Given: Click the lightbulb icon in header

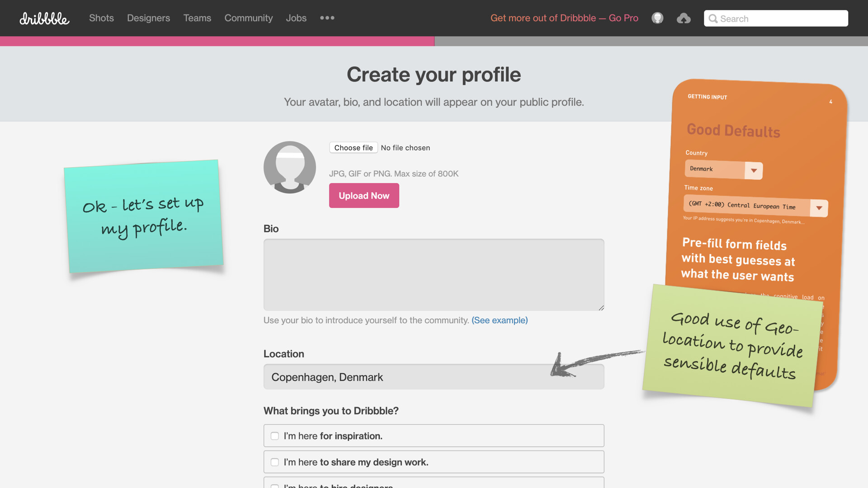Looking at the screenshot, I should (x=657, y=18).
